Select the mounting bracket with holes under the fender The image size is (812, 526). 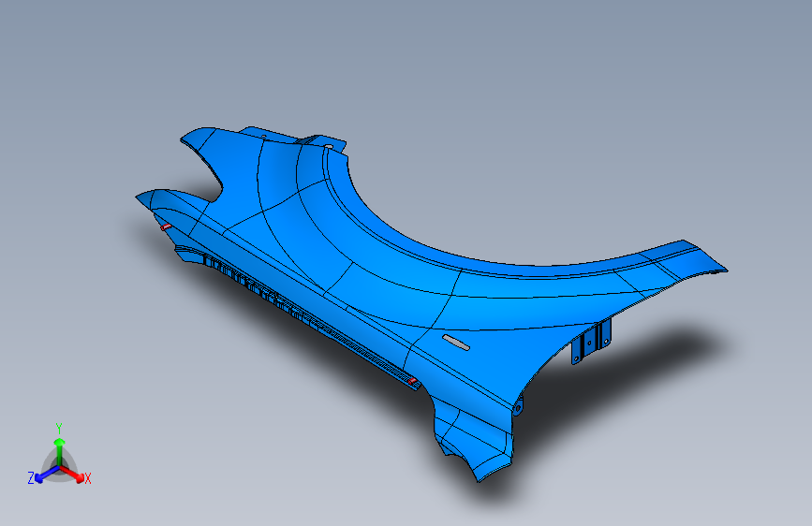click(591, 341)
